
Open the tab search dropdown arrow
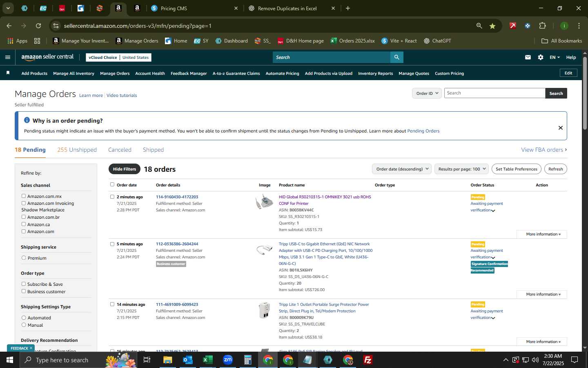pyautogui.click(x=8, y=8)
